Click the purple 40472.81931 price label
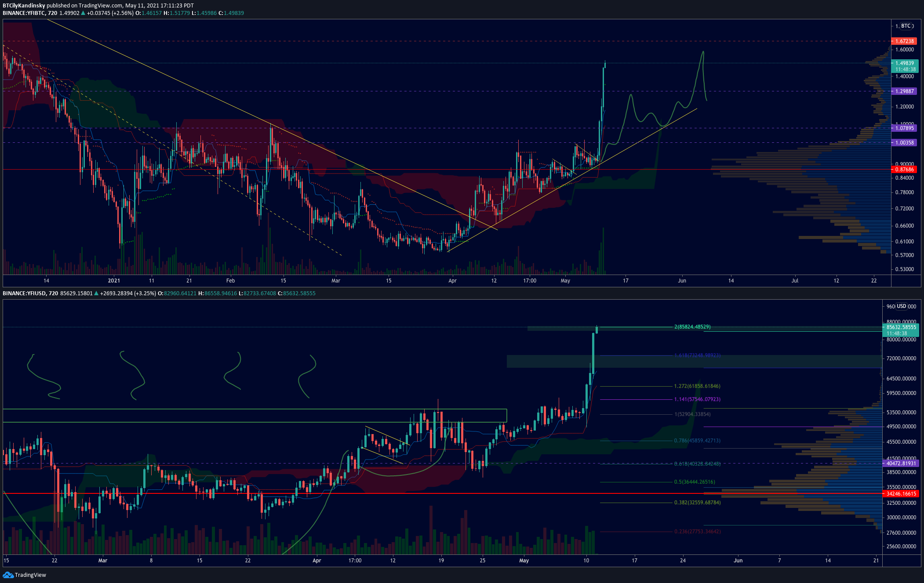Viewport: 924px width, 583px height. 901,464
